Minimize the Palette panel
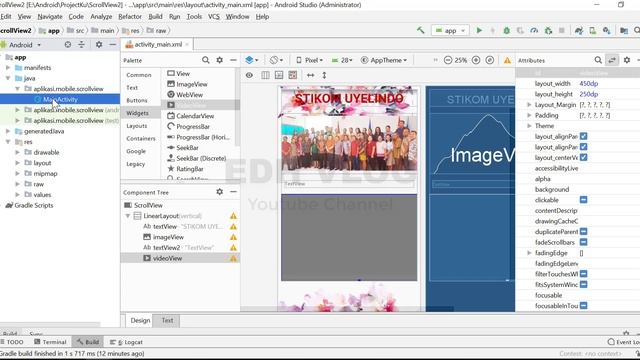The height and width of the screenshot is (360, 640). [233, 60]
